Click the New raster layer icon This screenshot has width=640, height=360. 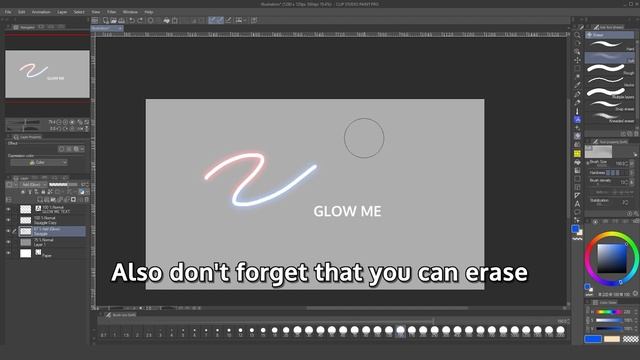40,200
